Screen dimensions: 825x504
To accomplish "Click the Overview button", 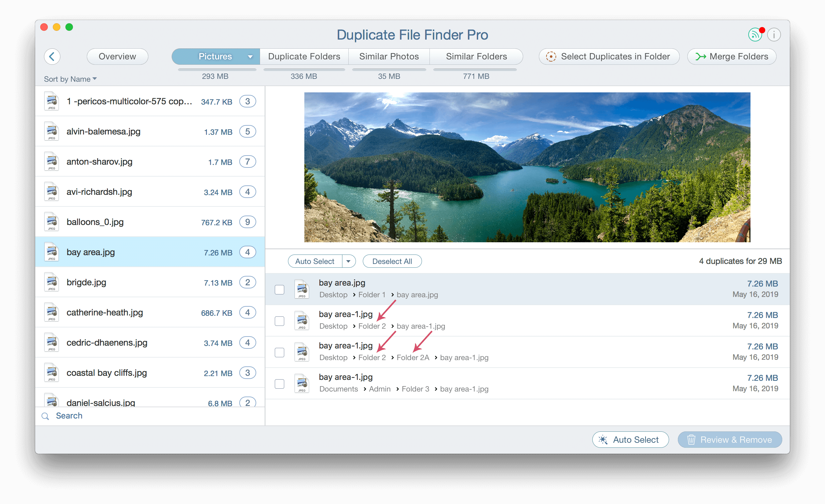I will point(117,57).
